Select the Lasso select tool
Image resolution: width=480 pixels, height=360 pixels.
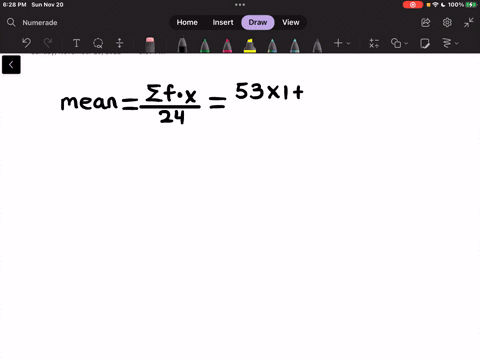point(98,43)
